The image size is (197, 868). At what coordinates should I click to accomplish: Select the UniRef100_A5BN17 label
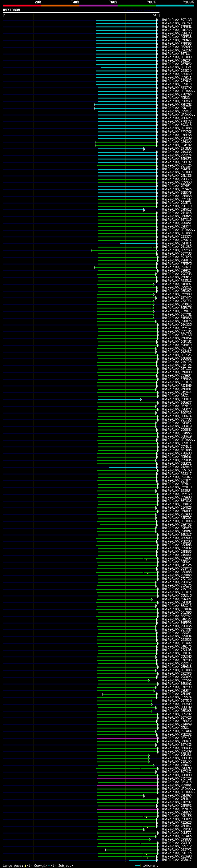(x=177, y=277)
